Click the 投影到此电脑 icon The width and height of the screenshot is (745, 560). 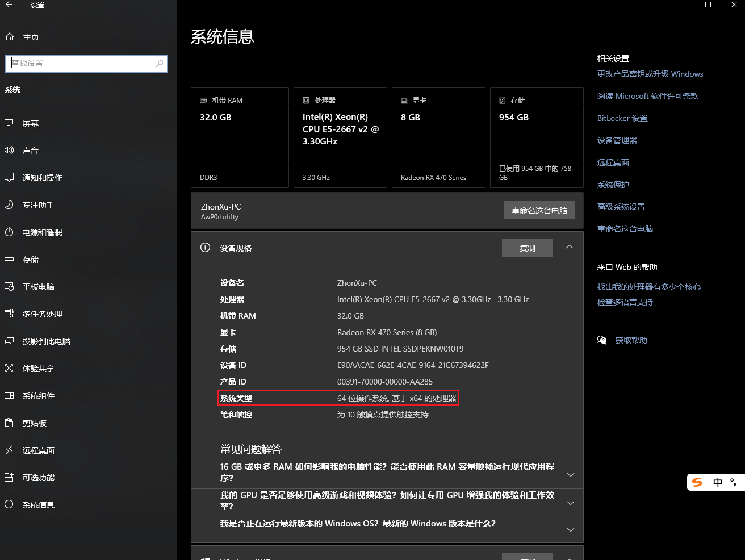pos(9,341)
